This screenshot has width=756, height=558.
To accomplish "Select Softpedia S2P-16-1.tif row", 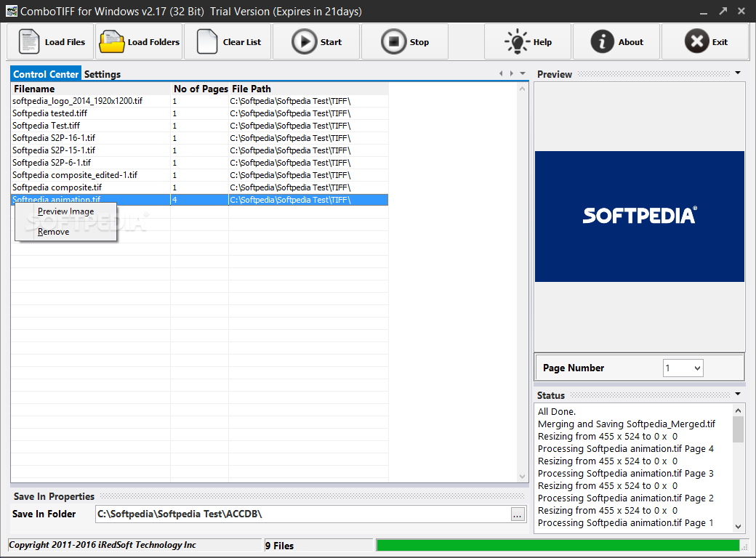I will click(x=200, y=138).
